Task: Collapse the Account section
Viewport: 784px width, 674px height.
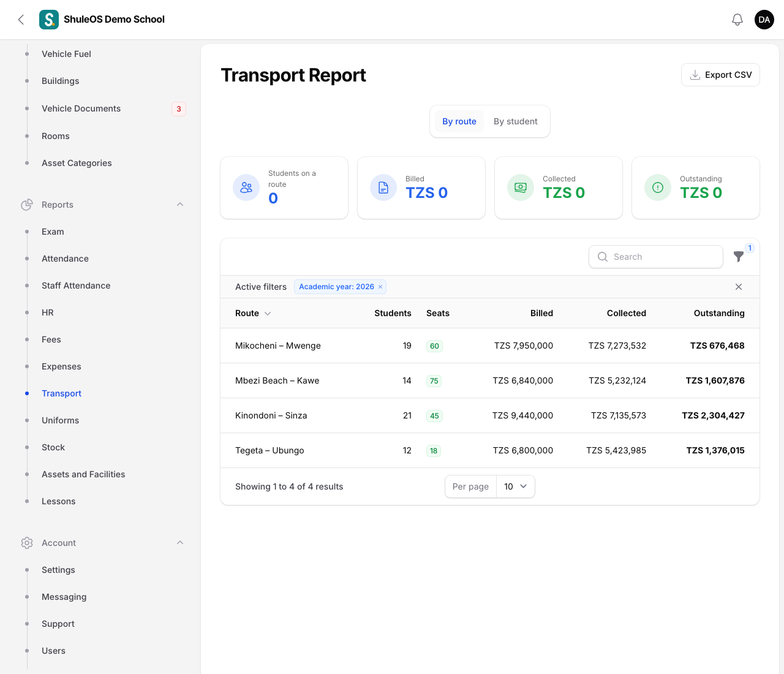Action: pos(180,543)
